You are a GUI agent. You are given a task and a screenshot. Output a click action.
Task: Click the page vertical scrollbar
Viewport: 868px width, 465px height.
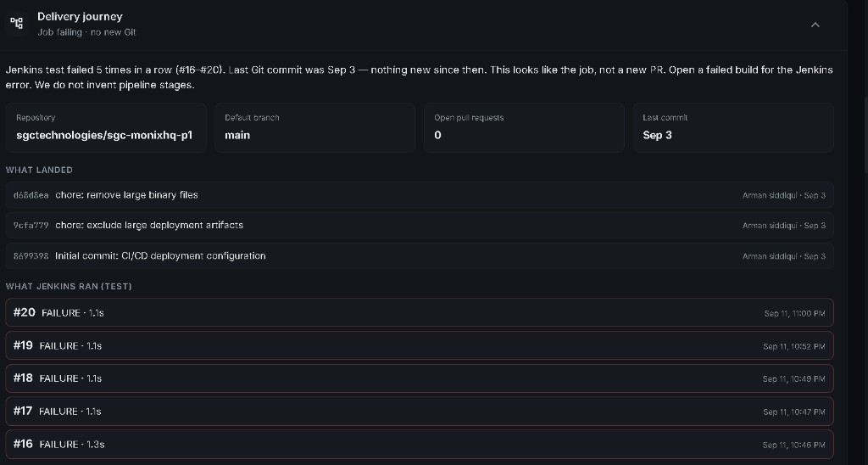(865, 136)
